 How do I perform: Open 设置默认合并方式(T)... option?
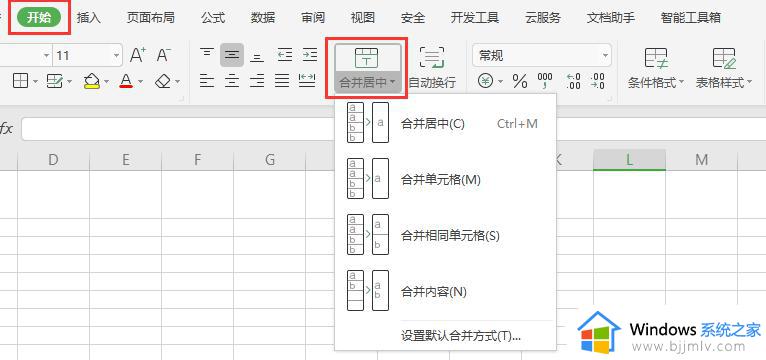[445, 336]
